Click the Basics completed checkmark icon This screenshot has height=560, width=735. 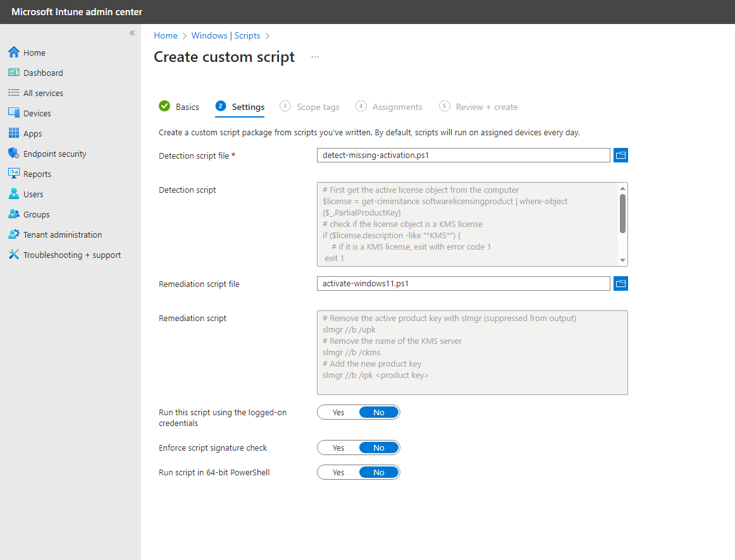164,106
